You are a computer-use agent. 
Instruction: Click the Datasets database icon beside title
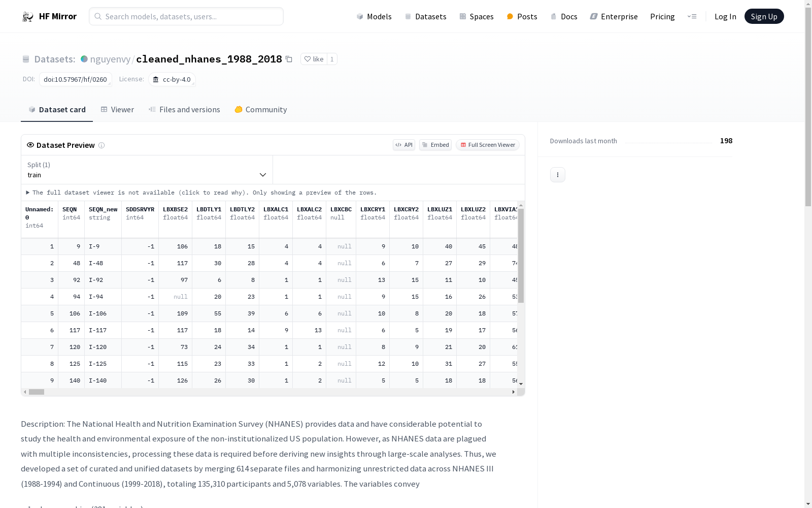(26, 59)
